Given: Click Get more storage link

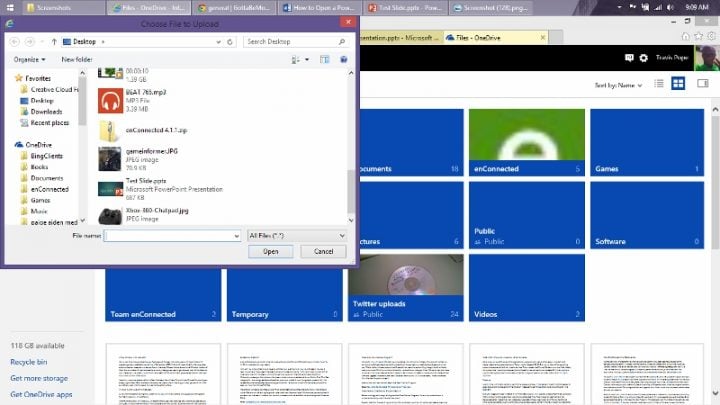Looking at the screenshot, I should coord(39,378).
